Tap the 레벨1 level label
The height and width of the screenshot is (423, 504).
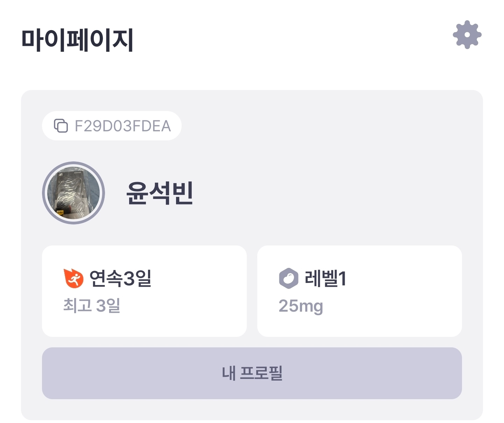[325, 278]
